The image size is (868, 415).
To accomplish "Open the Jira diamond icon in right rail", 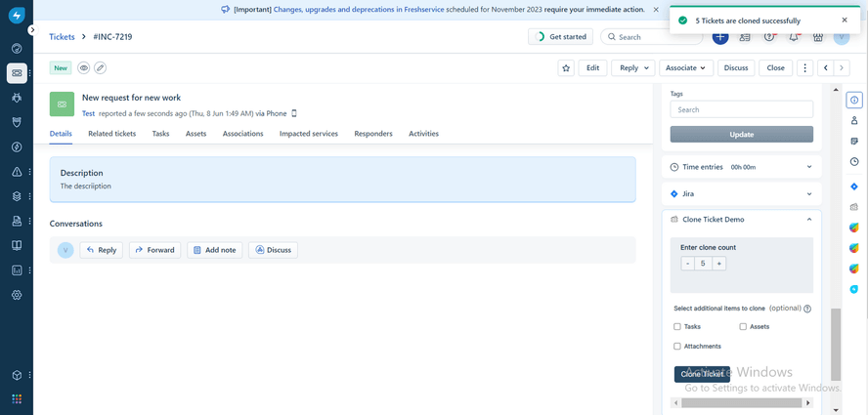I will pyautogui.click(x=854, y=187).
